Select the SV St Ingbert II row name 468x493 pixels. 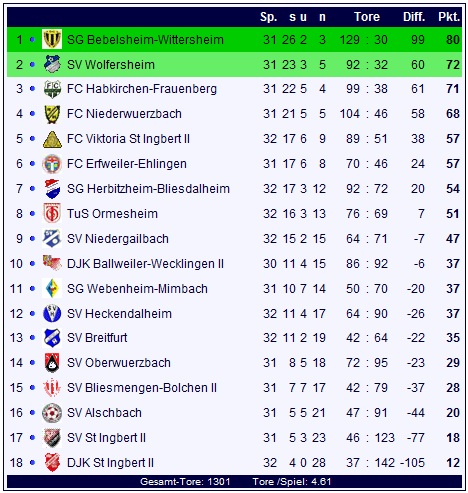(x=106, y=438)
